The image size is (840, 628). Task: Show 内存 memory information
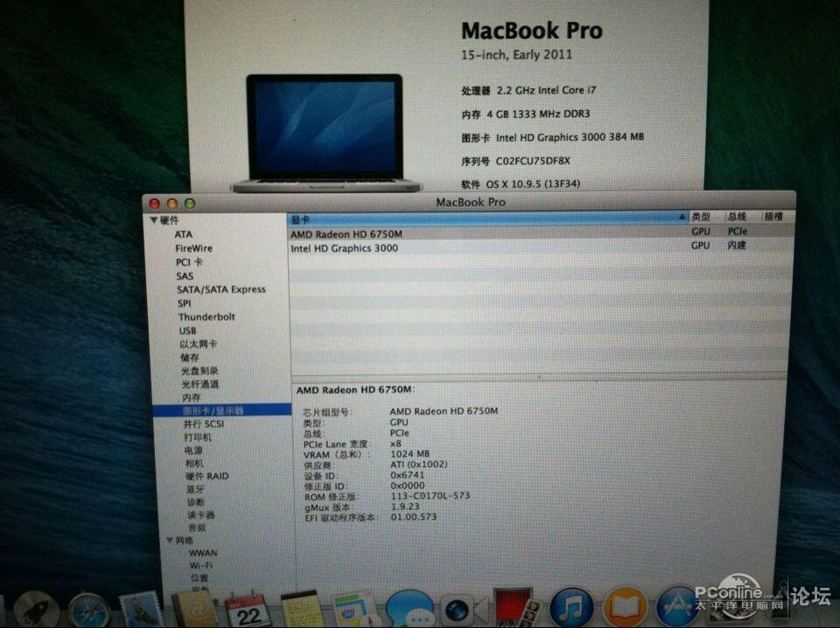point(192,397)
